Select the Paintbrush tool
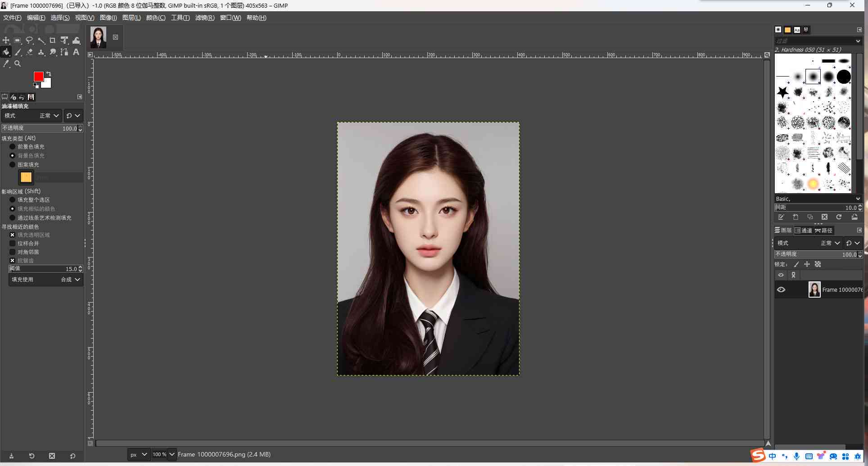Viewport: 868px width, 466px height. pyautogui.click(x=18, y=52)
